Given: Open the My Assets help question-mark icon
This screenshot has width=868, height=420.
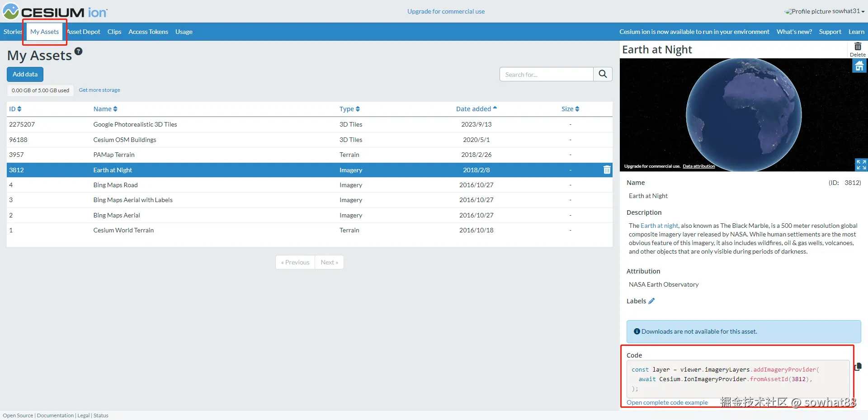Looking at the screenshot, I should [x=79, y=51].
